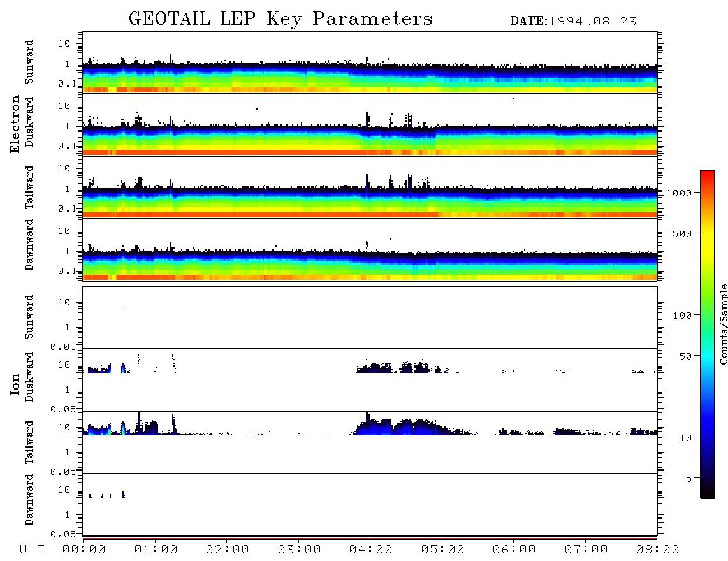Viewport: 728px width, 561px height.
Task: Click inside the Electron Duskward spectrogram panel
Action: point(370,124)
